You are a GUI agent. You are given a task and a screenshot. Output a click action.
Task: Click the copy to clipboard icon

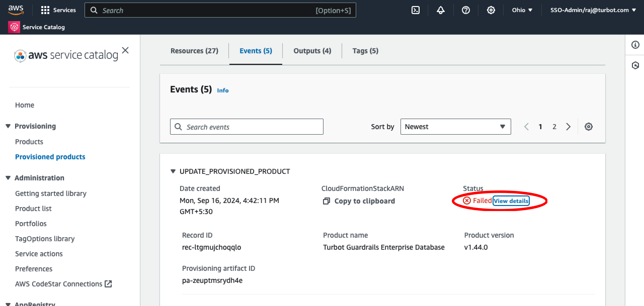pyautogui.click(x=326, y=201)
